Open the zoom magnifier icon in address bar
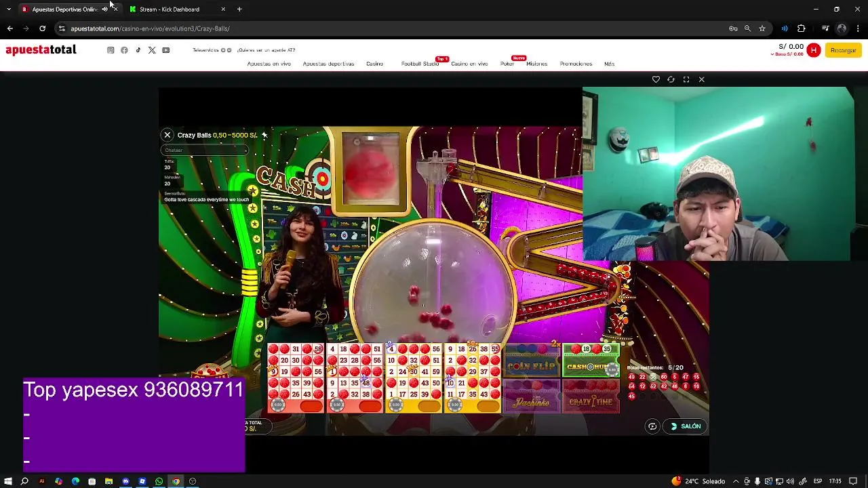The image size is (868, 488). click(x=747, y=28)
